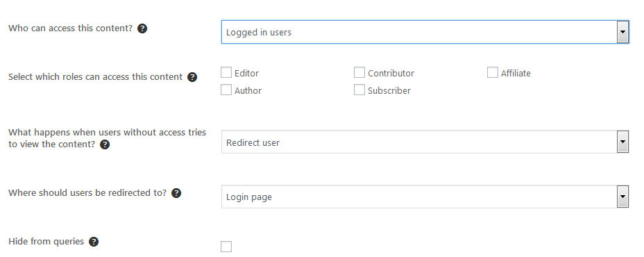The image size is (644, 257).
Task: Open help icon beside 'Who can access this content?'
Action: click(x=142, y=28)
